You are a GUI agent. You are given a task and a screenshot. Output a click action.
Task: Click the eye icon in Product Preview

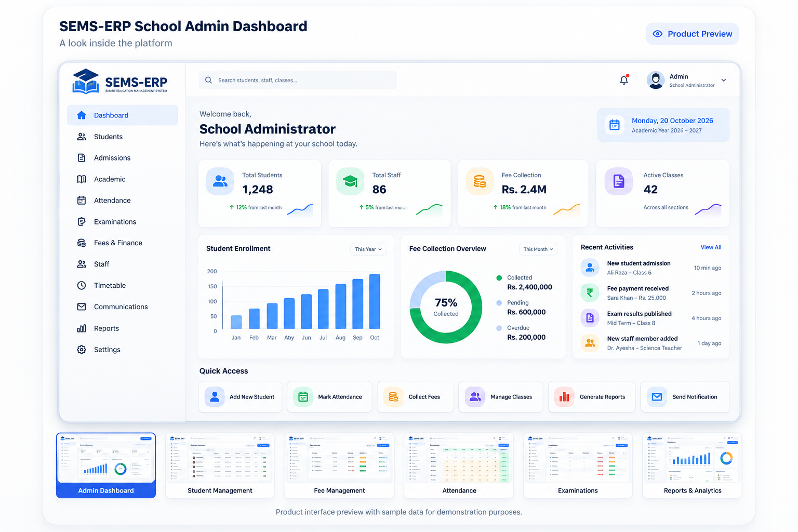point(657,34)
